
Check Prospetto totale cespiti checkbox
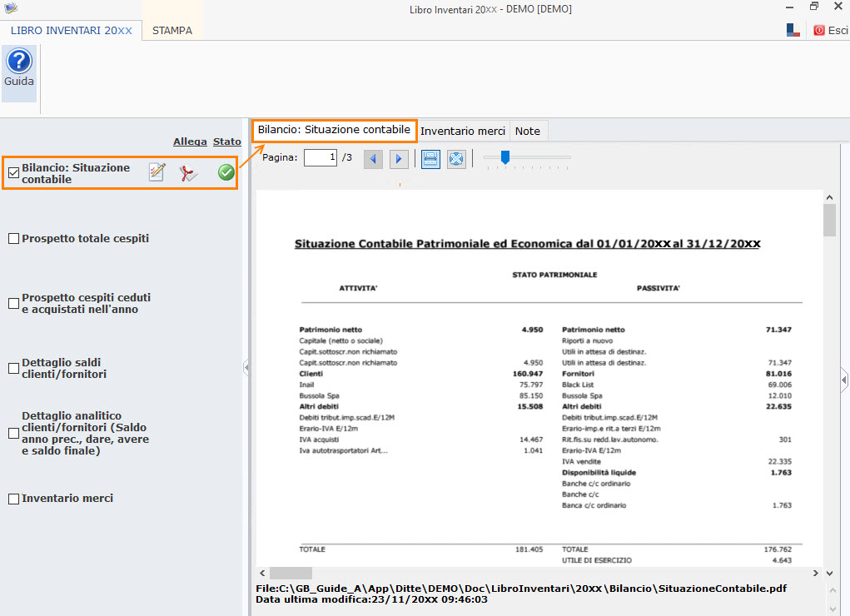point(13,239)
